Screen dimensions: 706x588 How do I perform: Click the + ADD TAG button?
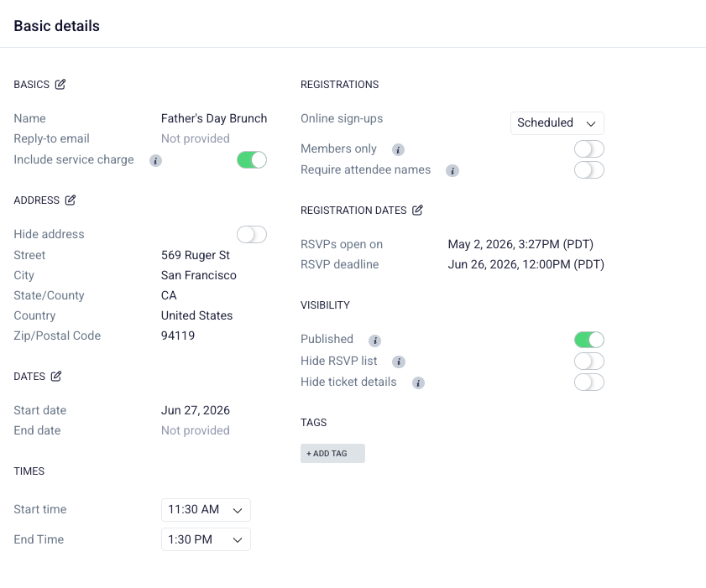pos(332,454)
